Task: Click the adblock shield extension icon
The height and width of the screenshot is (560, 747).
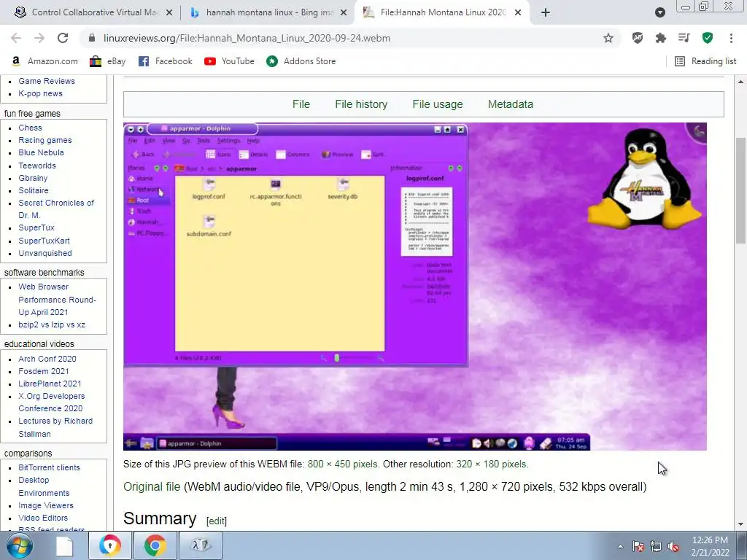Action: coord(638,38)
